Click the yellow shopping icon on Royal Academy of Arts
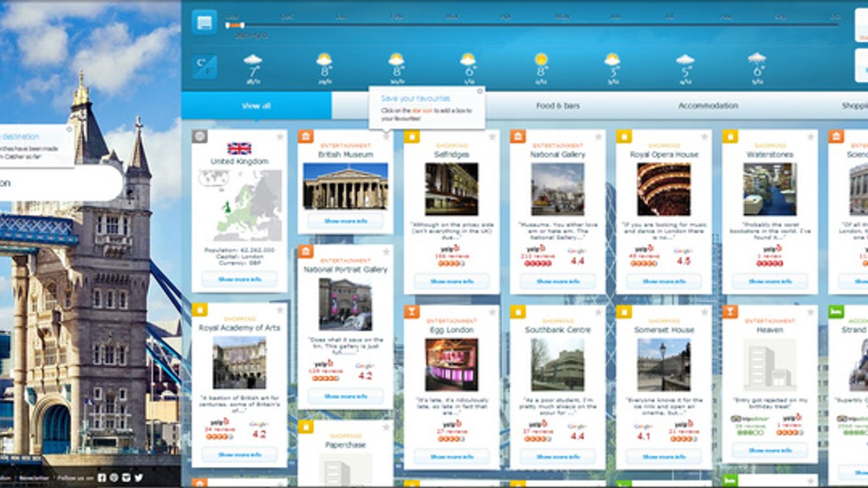The width and height of the screenshot is (868, 488). tap(200, 310)
